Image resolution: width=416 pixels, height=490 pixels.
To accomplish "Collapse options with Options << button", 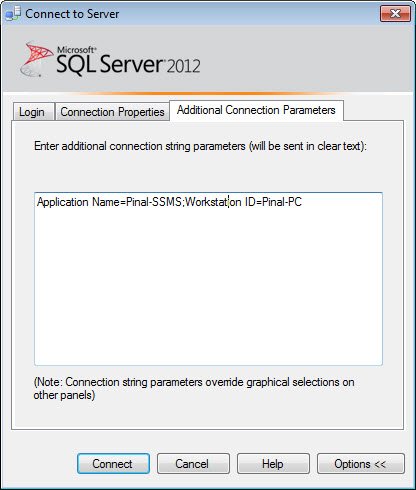I will click(360, 464).
